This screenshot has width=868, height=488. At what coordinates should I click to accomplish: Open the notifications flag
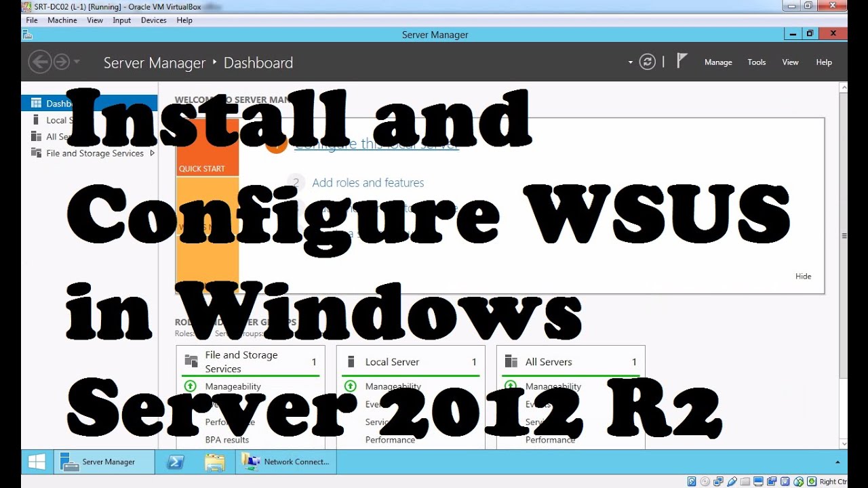[x=682, y=61]
